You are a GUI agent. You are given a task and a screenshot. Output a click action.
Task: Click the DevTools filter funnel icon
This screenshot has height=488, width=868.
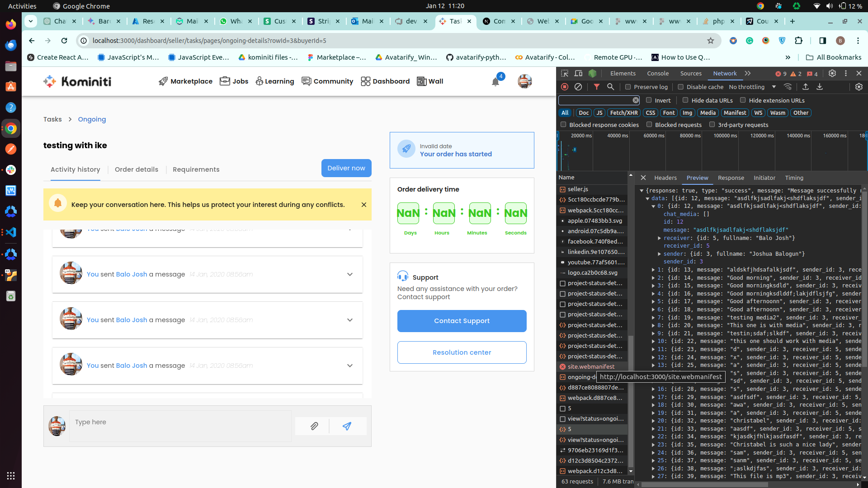597,87
